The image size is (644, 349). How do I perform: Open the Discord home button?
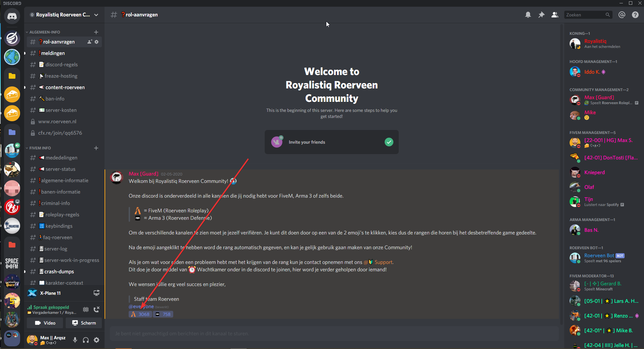point(12,16)
